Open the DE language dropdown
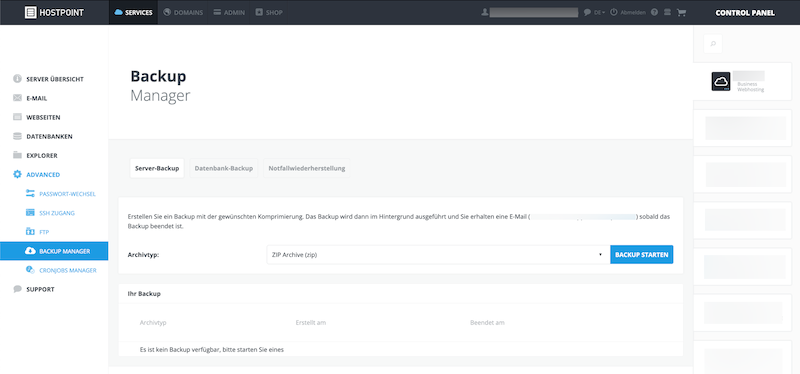 599,12
